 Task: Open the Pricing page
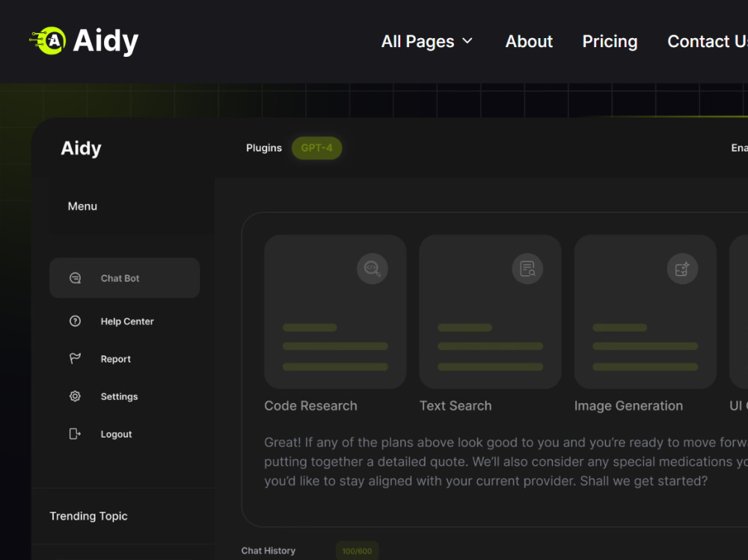pyautogui.click(x=610, y=42)
